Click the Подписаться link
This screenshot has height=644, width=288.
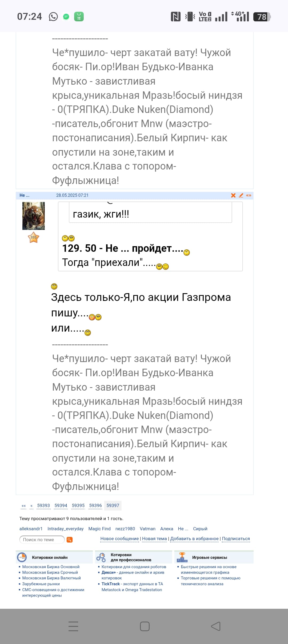pyautogui.click(x=236, y=539)
